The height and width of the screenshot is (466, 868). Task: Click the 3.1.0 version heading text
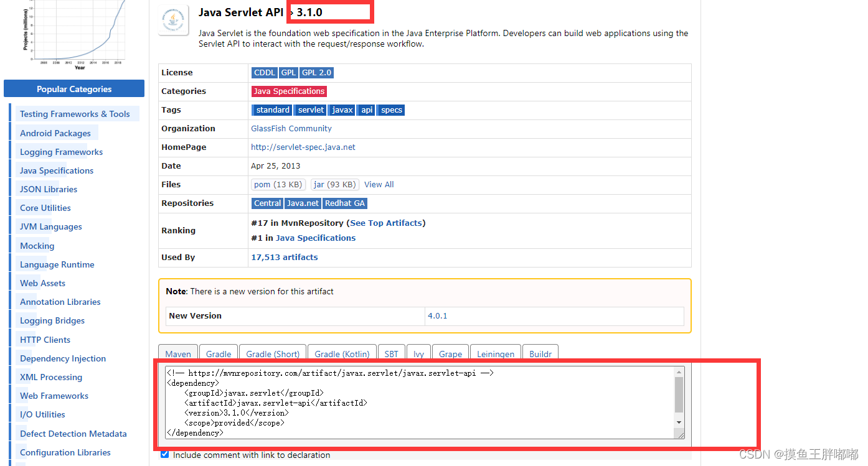pyautogui.click(x=309, y=12)
